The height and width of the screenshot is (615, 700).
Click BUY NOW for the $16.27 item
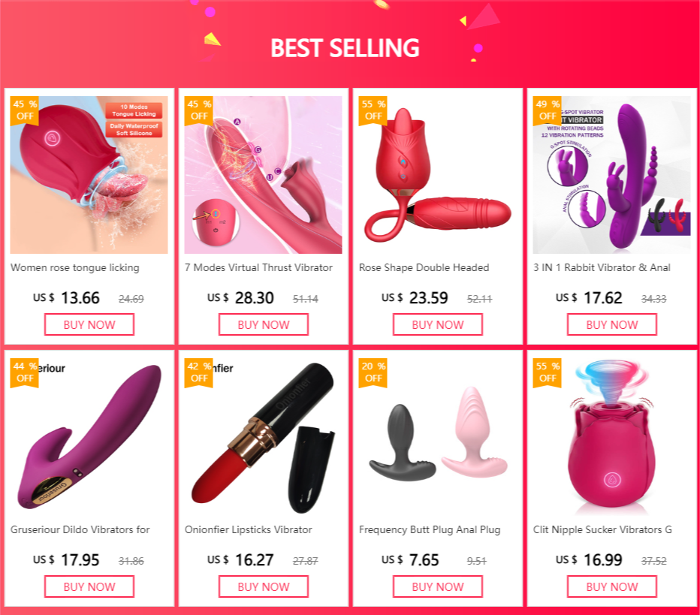[x=264, y=586]
